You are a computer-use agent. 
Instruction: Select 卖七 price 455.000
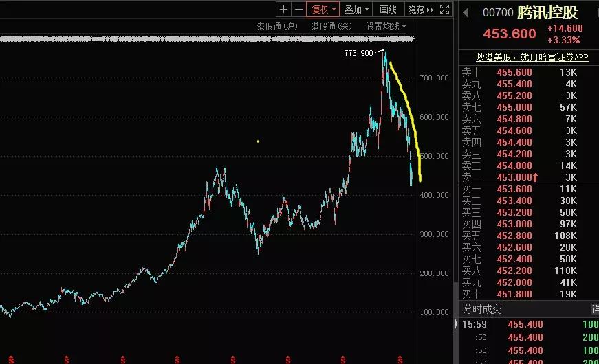(x=514, y=107)
